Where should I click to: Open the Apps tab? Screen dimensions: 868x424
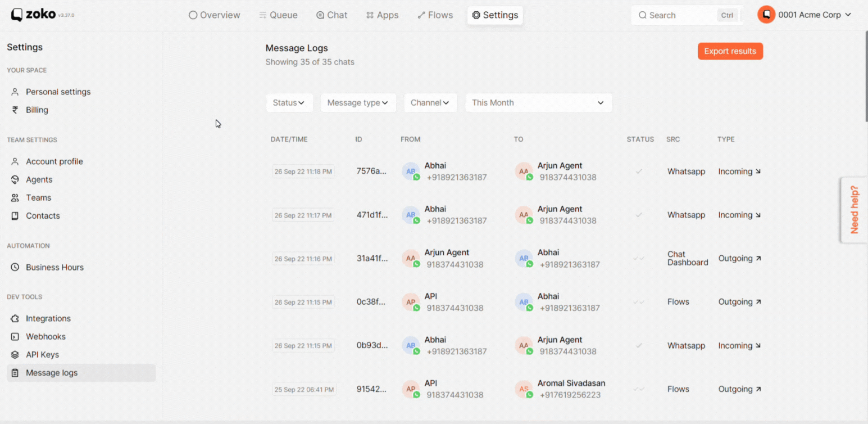click(x=382, y=15)
